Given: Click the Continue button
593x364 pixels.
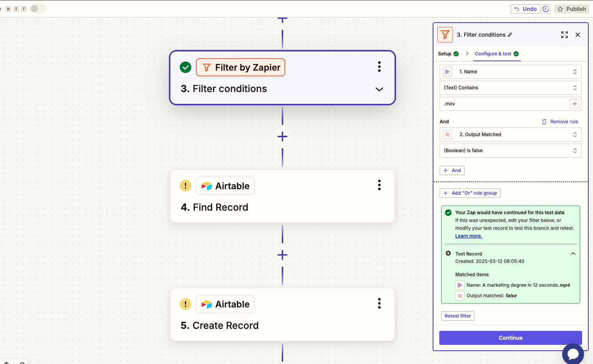Looking at the screenshot, I should point(511,338).
